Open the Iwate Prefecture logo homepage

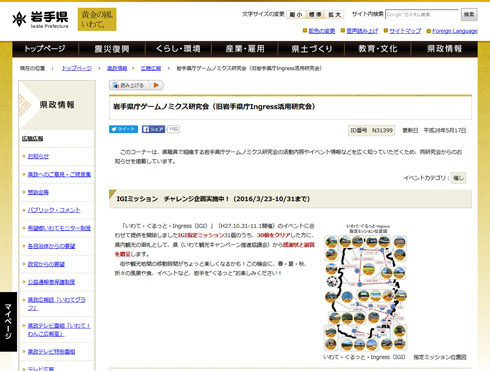point(40,19)
